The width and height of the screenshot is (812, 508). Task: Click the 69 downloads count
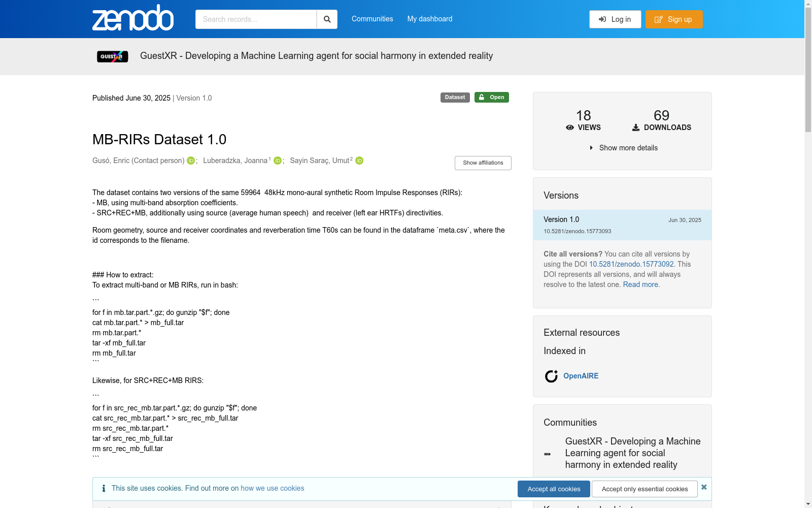tap(661, 116)
